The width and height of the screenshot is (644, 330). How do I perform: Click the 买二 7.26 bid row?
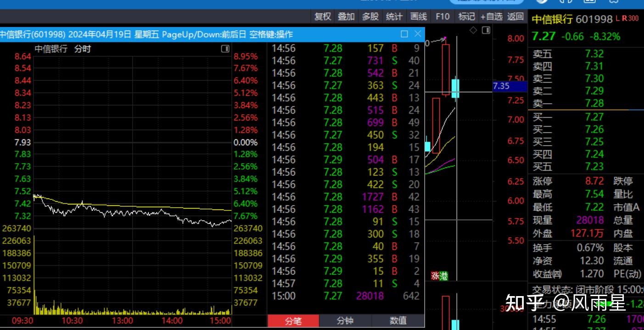click(586, 130)
